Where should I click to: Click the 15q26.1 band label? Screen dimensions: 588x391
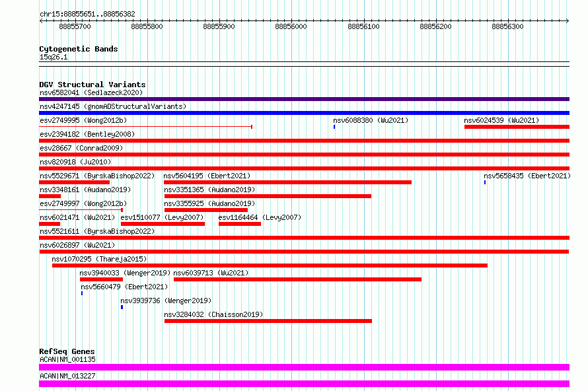pos(54,57)
